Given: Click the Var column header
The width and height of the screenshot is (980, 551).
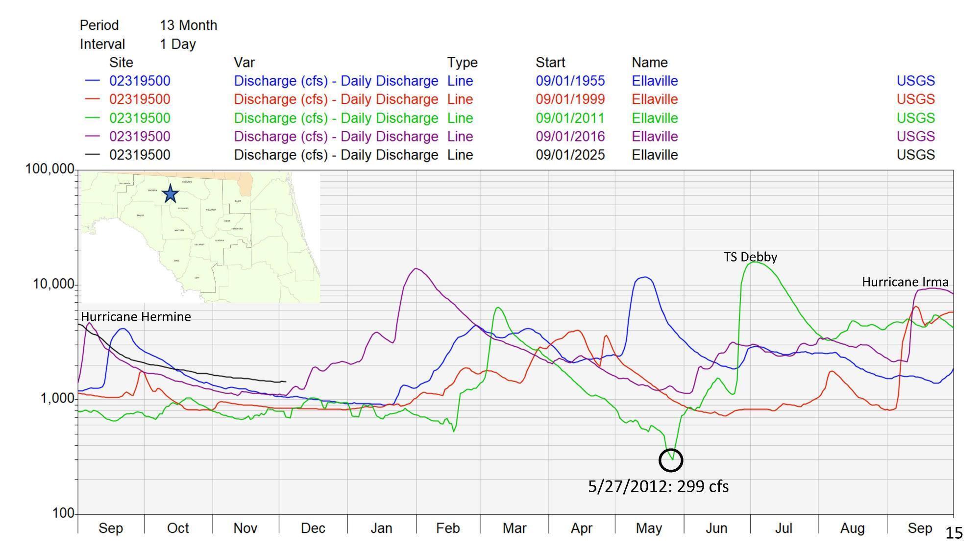Looking at the screenshot, I should click(x=244, y=63).
